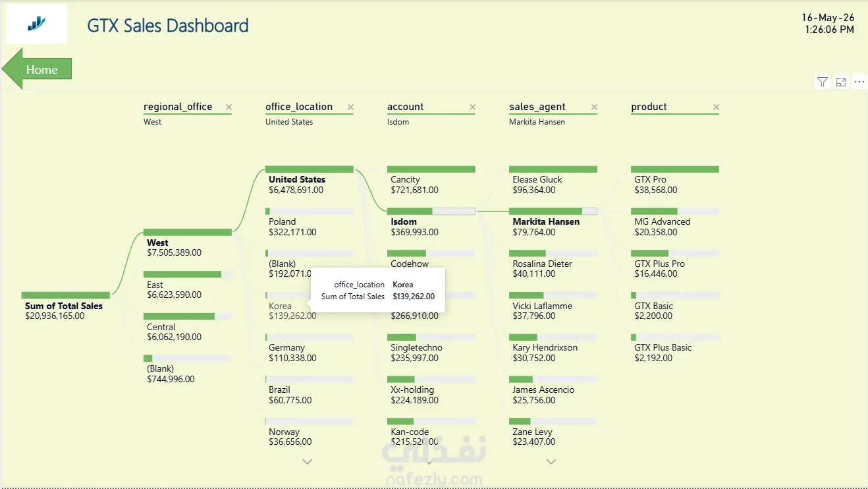Open the more options ellipsis menu
This screenshot has width=868, height=489.
[859, 82]
